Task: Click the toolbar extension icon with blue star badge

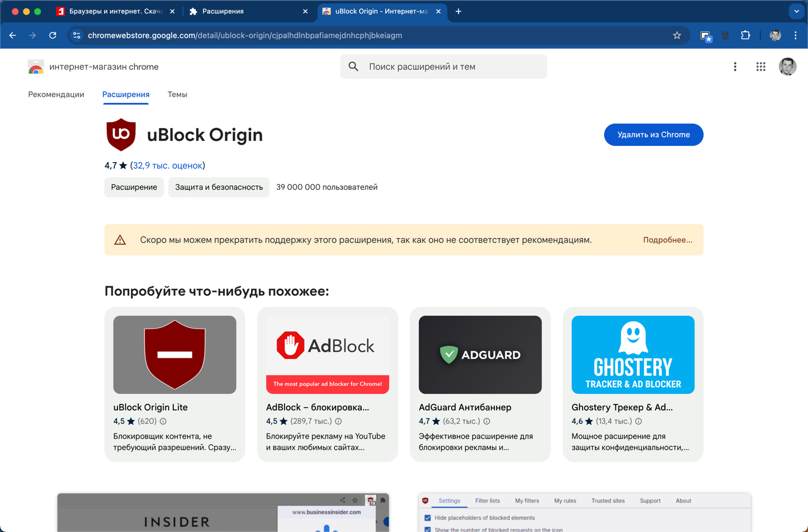Action: (706, 36)
